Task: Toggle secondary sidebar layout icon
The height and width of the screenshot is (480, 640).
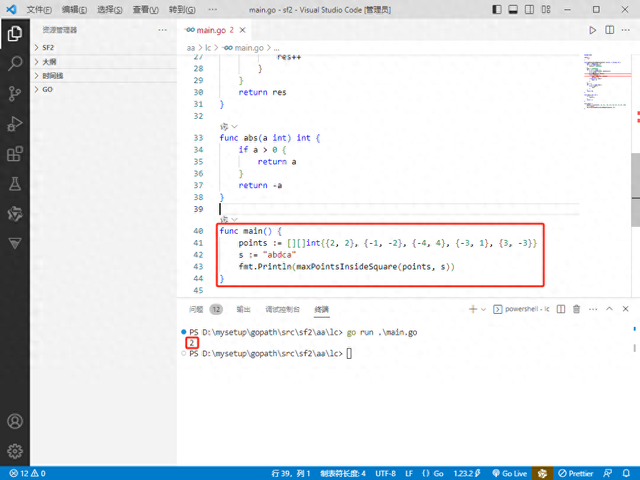Action: pos(529,9)
